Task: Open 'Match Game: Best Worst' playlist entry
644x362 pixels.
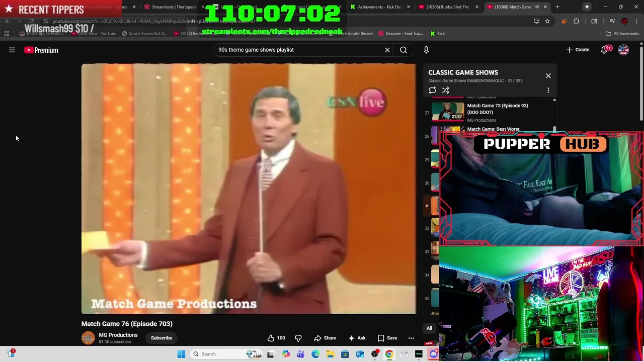Action: 493,129
